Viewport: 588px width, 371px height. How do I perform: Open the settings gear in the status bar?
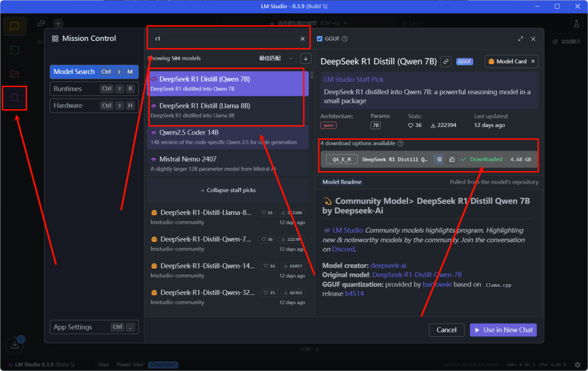pos(578,364)
